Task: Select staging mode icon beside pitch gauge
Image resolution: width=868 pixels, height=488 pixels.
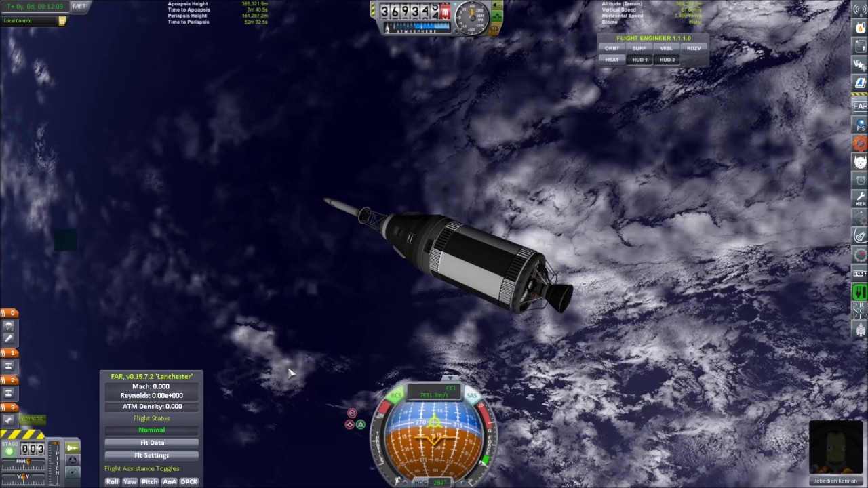Action: [x=73, y=448]
